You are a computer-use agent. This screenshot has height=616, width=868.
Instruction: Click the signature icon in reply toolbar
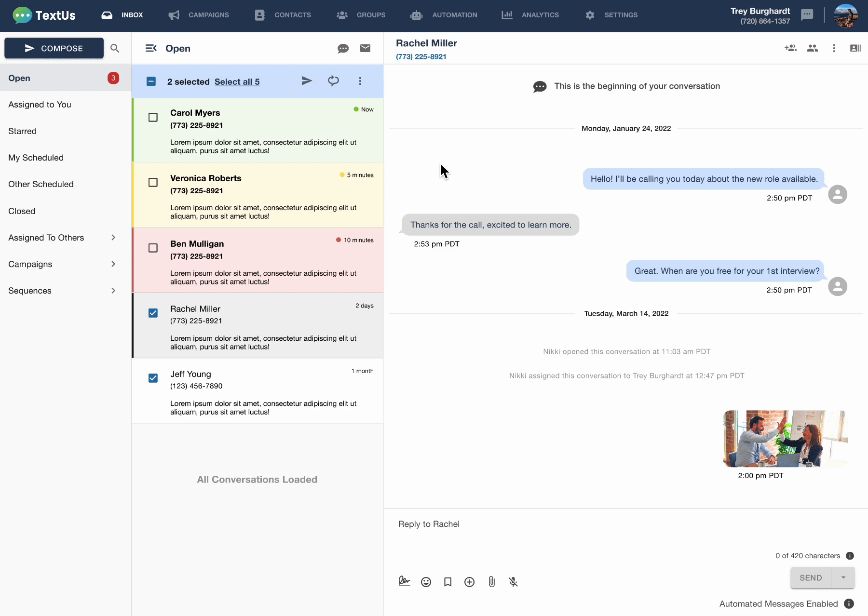pyautogui.click(x=404, y=582)
